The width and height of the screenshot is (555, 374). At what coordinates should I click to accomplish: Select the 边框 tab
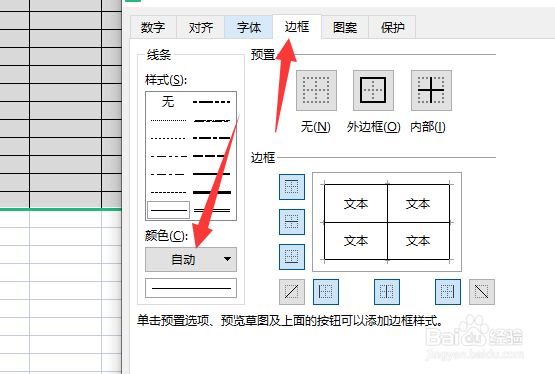tap(297, 27)
